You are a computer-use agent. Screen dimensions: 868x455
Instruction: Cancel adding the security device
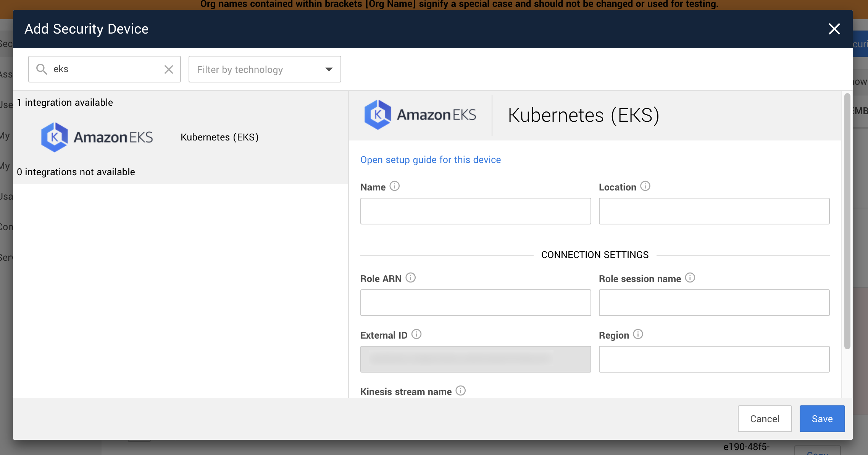pyautogui.click(x=765, y=419)
